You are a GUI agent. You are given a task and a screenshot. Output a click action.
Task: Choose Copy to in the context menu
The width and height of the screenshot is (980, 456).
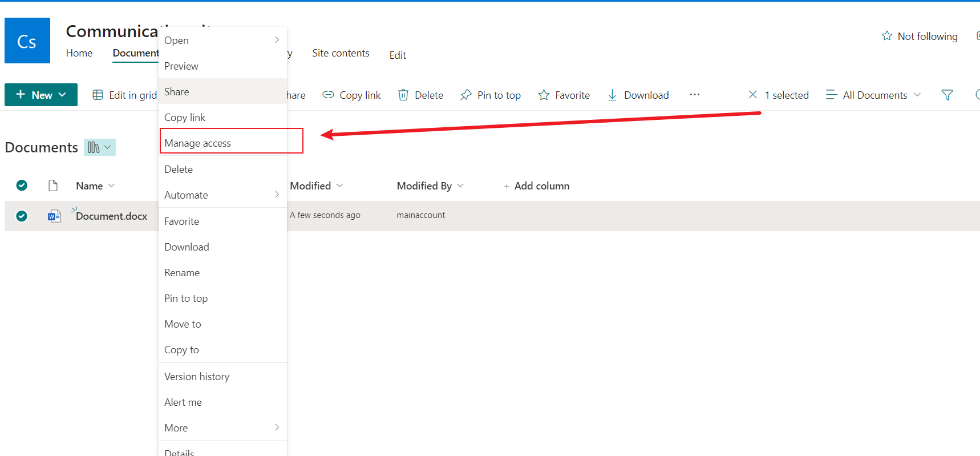pyautogui.click(x=222, y=349)
